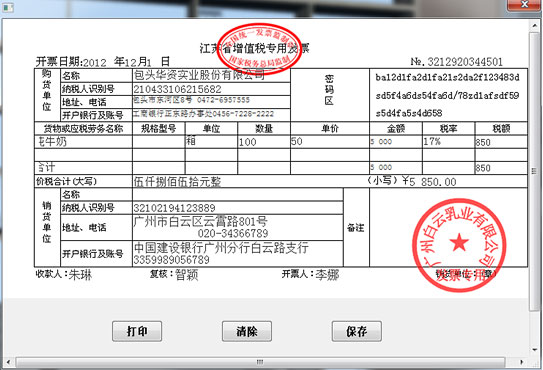
Task: Click the unit price cell showing 50
Action: (330, 142)
